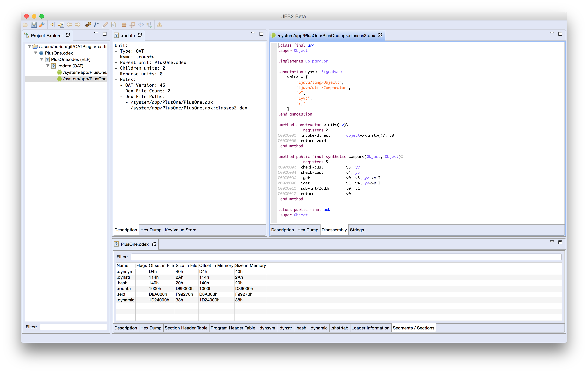Switch to the Strings tab in dex panel
This screenshot has height=373, width=588.
coord(357,230)
